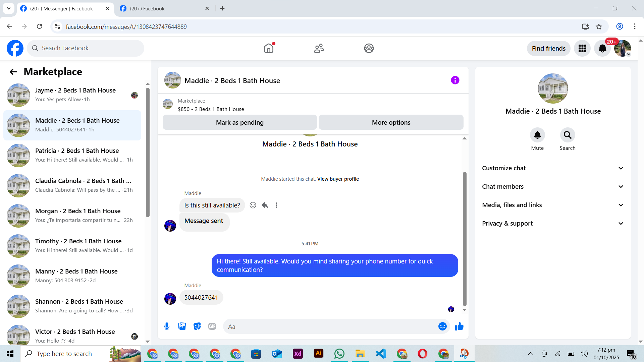Click the back arrow beside Marketplace
This screenshot has height=362, width=644.
coord(13,72)
